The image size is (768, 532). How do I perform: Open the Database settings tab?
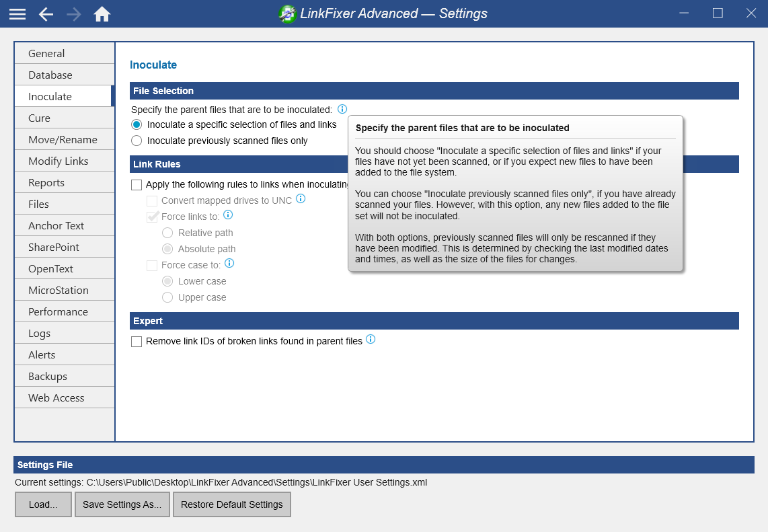[65, 75]
